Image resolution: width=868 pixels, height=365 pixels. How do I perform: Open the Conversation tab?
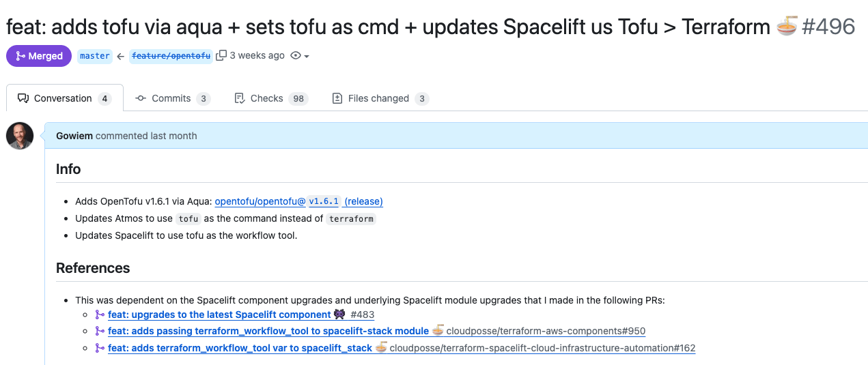(x=64, y=98)
